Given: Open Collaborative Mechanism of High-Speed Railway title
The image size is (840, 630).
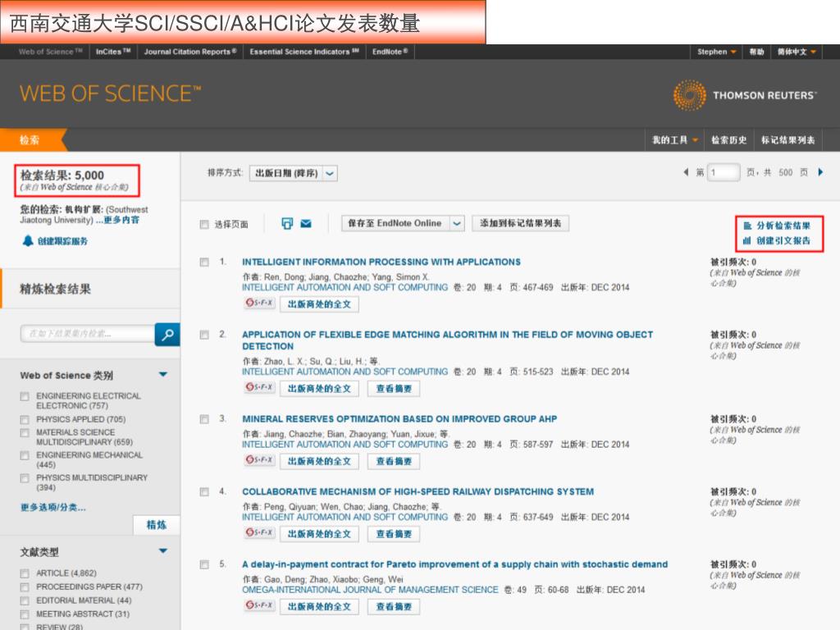Looking at the screenshot, I should [418, 492].
